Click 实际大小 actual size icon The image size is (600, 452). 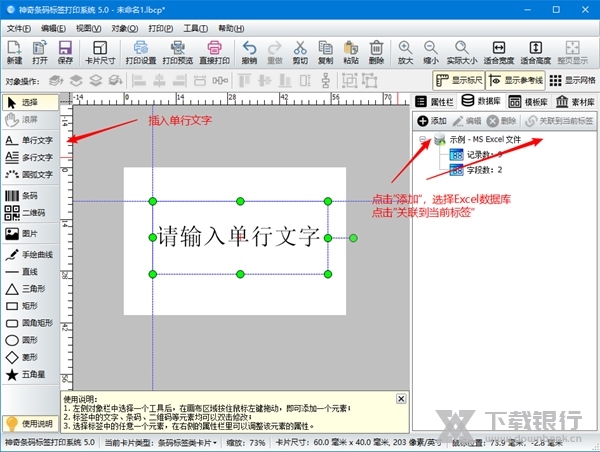tap(462, 52)
